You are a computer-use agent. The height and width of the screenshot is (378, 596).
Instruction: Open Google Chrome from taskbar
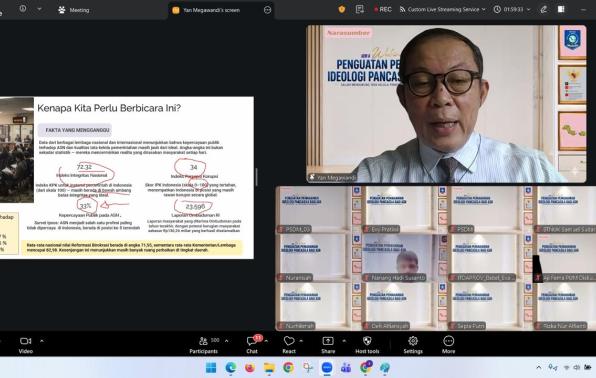pos(288,368)
